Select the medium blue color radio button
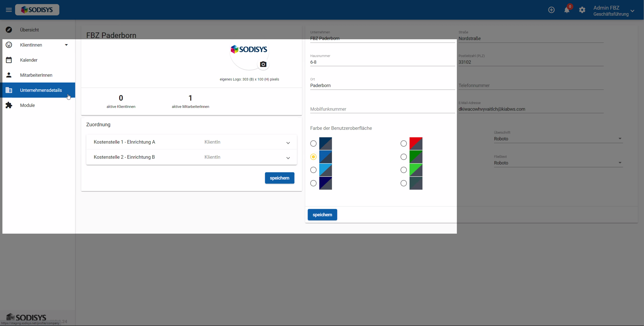The image size is (644, 326). 313,157
